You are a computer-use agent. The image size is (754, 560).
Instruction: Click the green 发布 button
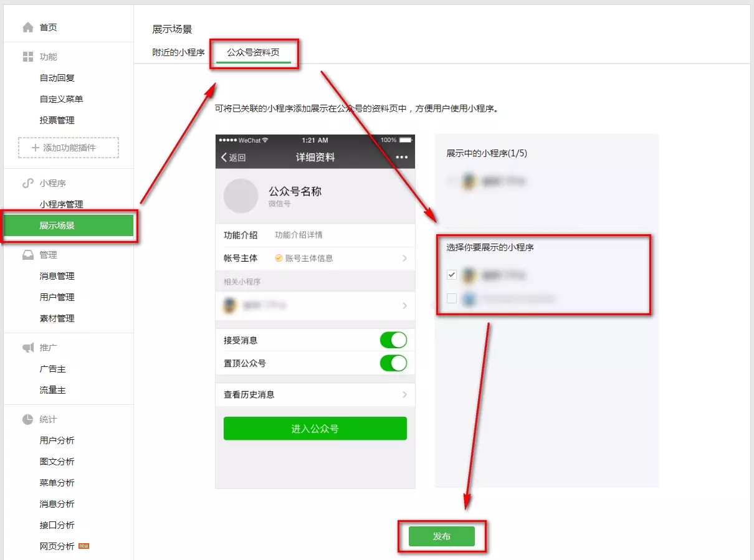pos(442,536)
